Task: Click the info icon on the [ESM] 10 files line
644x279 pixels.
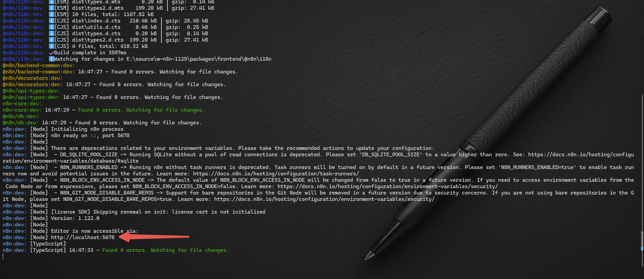Action: [51, 14]
